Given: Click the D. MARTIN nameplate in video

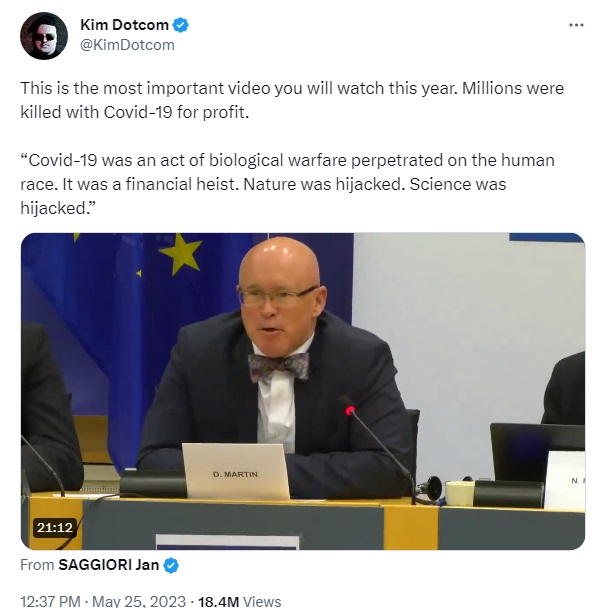Looking at the screenshot, I should coord(235,471).
